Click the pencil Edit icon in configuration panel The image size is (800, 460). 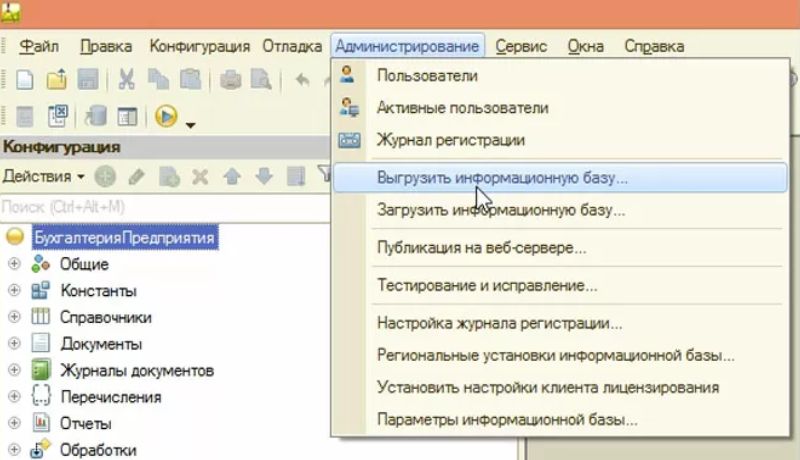(x=136, y=177)
